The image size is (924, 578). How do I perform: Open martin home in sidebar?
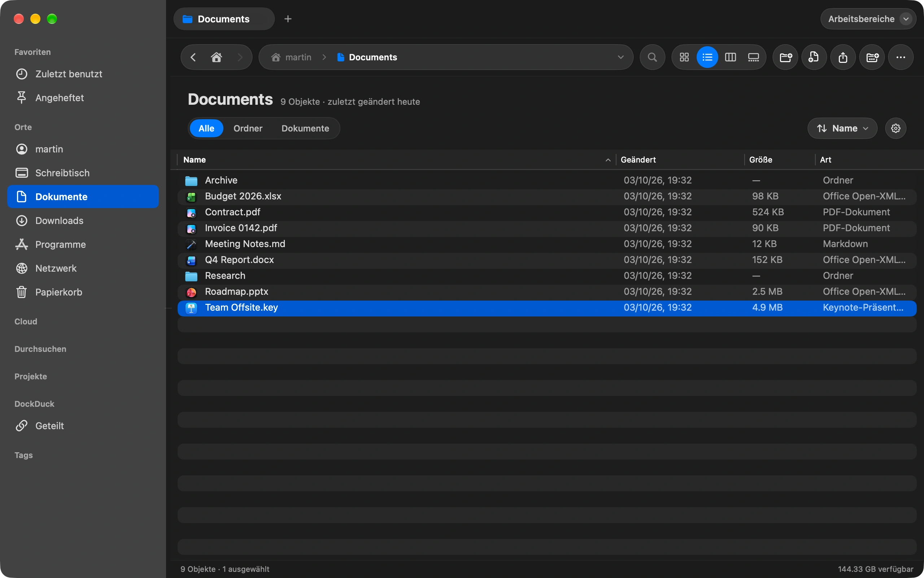(83, 149)
